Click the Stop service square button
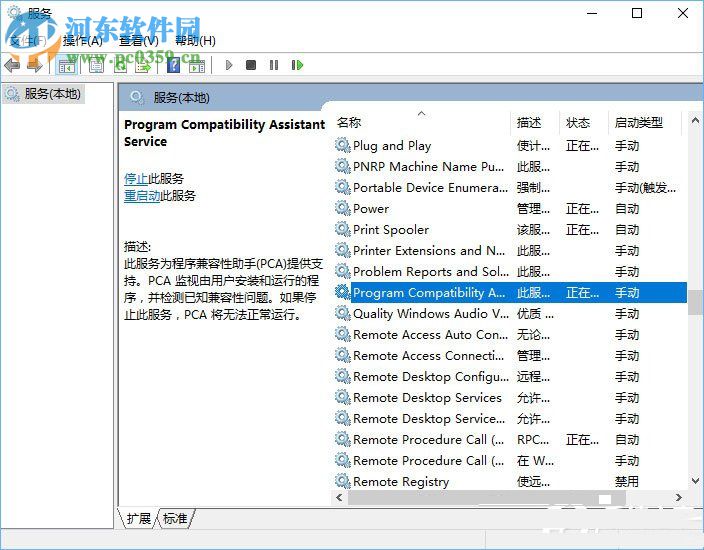The width and height of the screenshot is (704, 550). pos(251,66)
